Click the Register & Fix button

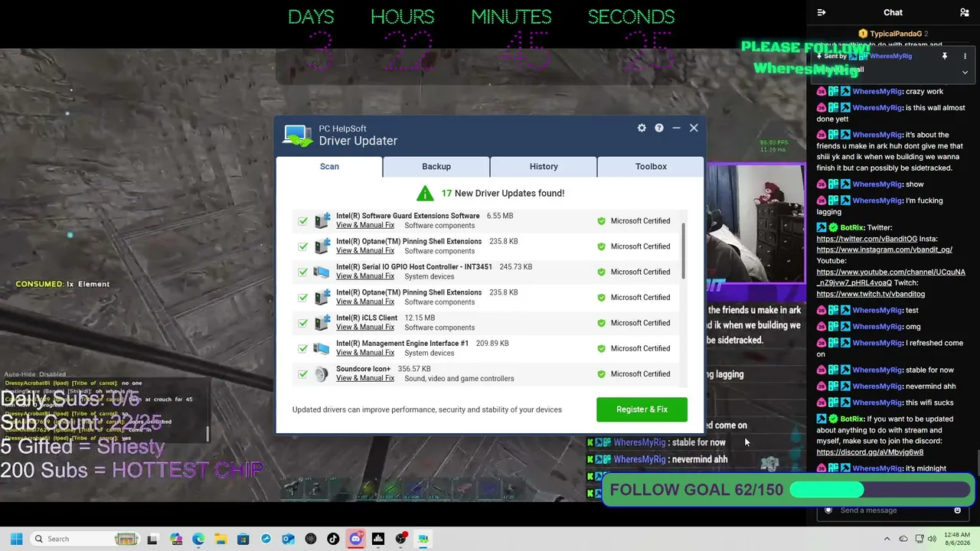[642, 409]
